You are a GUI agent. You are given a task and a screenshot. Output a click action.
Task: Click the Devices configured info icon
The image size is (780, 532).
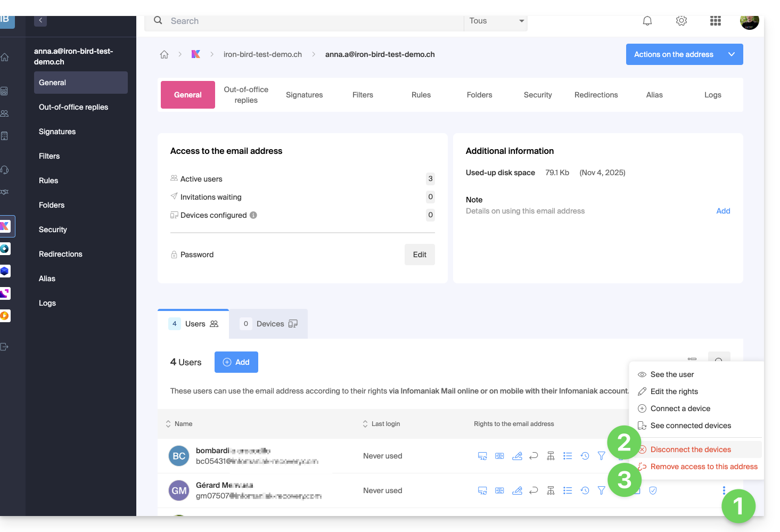click(253, 215)
